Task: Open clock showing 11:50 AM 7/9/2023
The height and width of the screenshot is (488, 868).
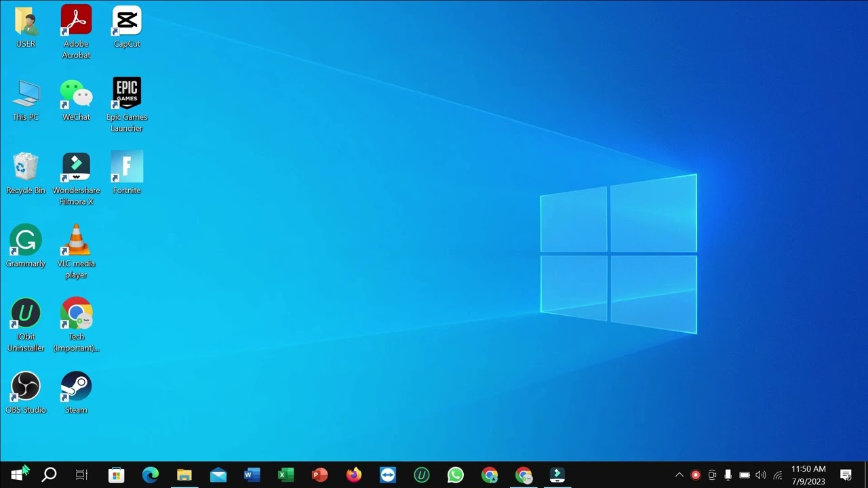Action: [x=808, y=475]
